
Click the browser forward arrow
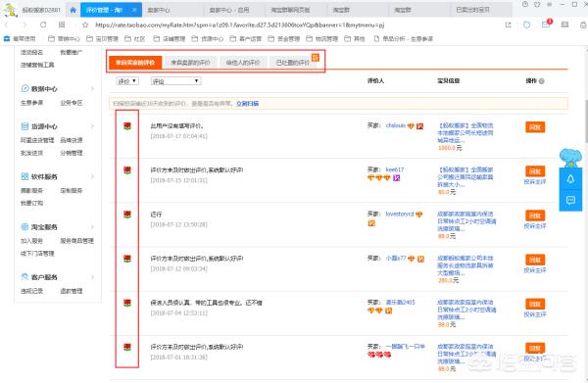coord(24,24)
